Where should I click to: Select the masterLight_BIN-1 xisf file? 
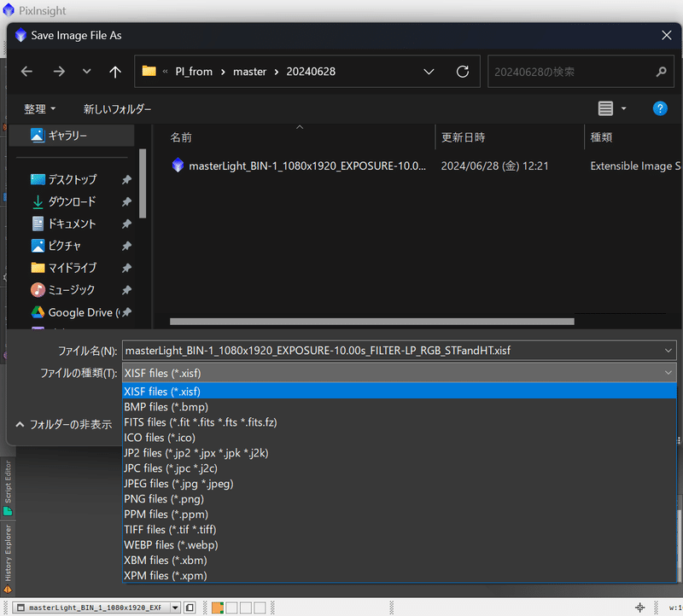click(x=300, y=166)
